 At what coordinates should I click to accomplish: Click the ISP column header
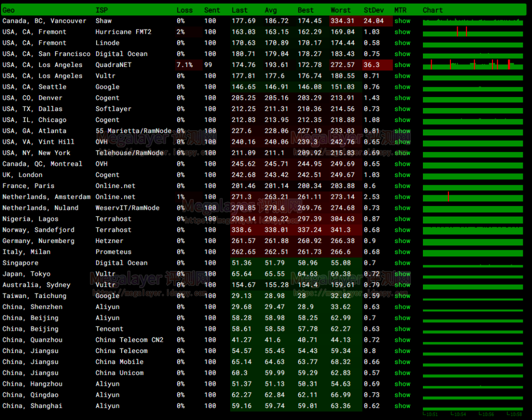click(x=101, y=10)
